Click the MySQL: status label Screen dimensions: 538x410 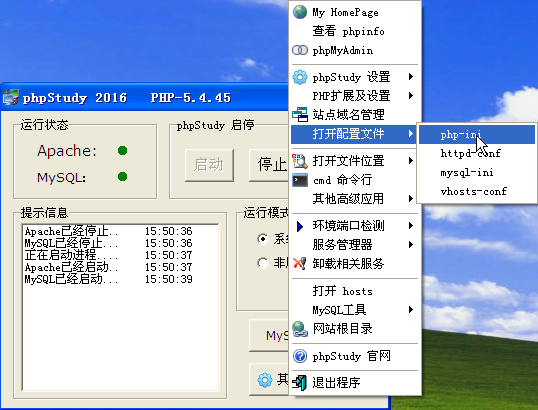[x=61, y=177]
